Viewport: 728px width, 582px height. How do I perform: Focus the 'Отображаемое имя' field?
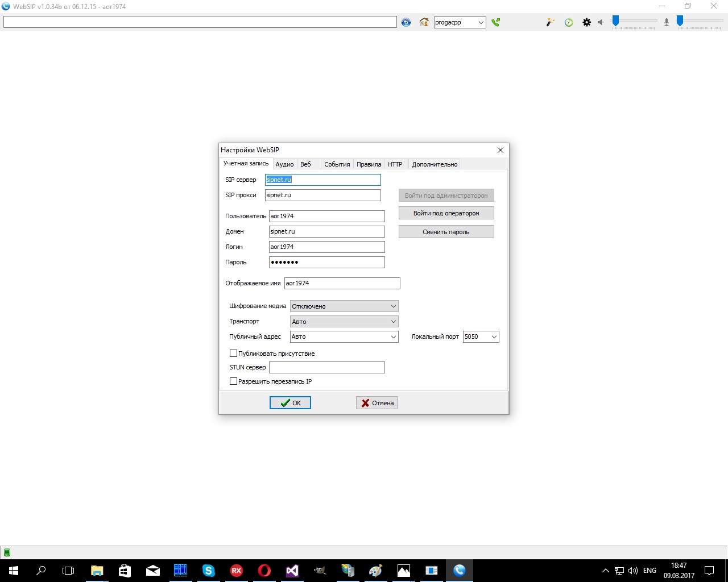(x=342, y=283)
